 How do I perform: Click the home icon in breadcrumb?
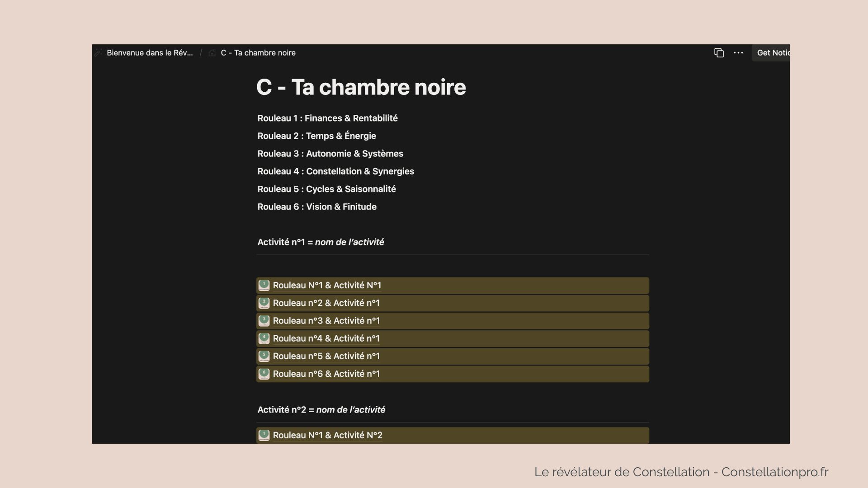(212, 53)
